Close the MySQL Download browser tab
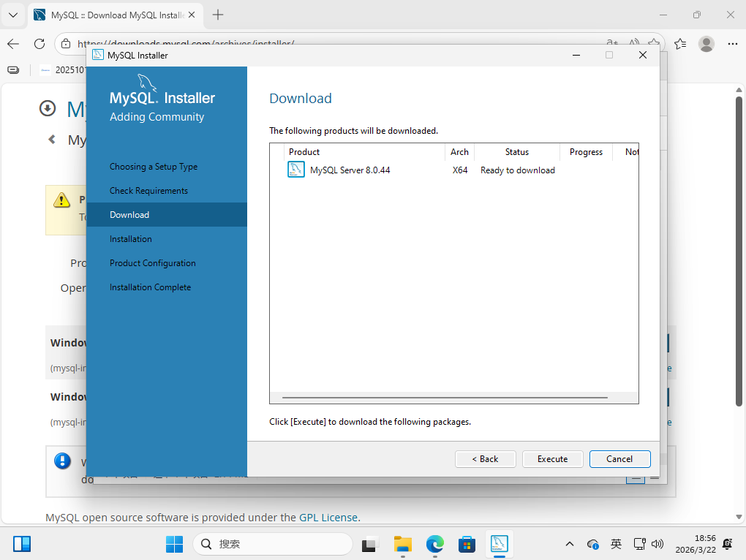 tap(192, 15)
